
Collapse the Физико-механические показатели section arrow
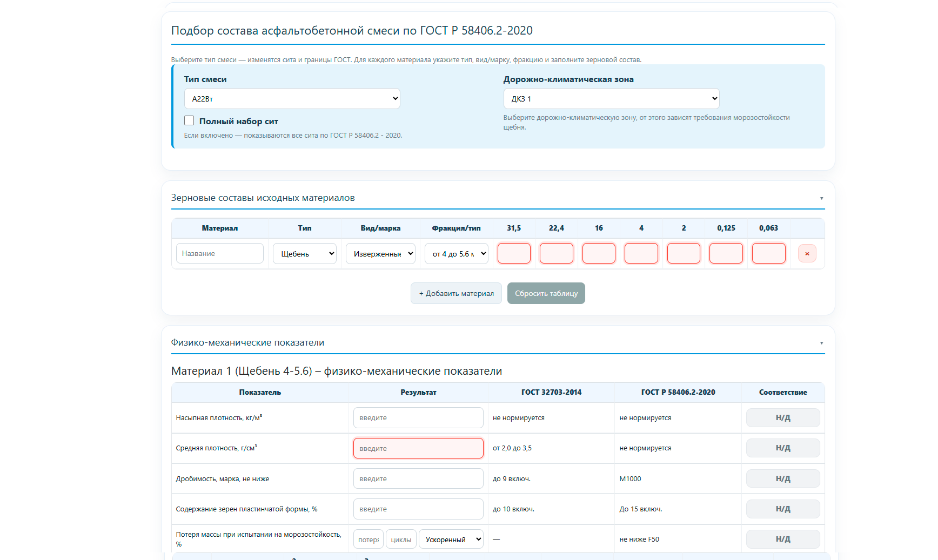821,343
